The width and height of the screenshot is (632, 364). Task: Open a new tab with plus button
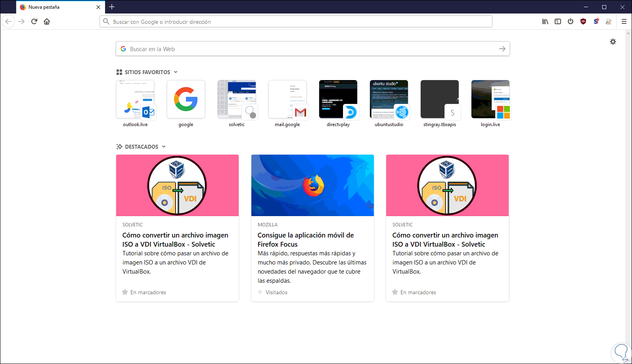coord(112,7)
